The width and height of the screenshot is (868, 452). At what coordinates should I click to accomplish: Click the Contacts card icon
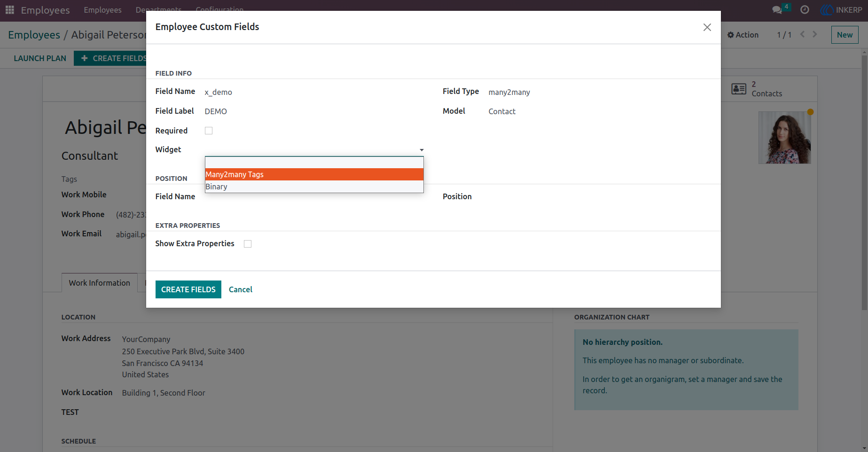739,89
